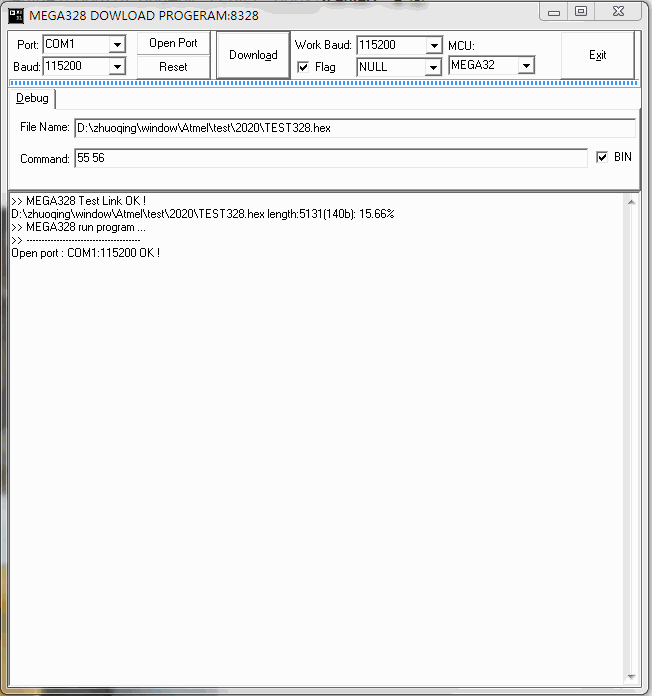Minimize the MEGA328 download window

pyautogui.click(x=554, y=12)
